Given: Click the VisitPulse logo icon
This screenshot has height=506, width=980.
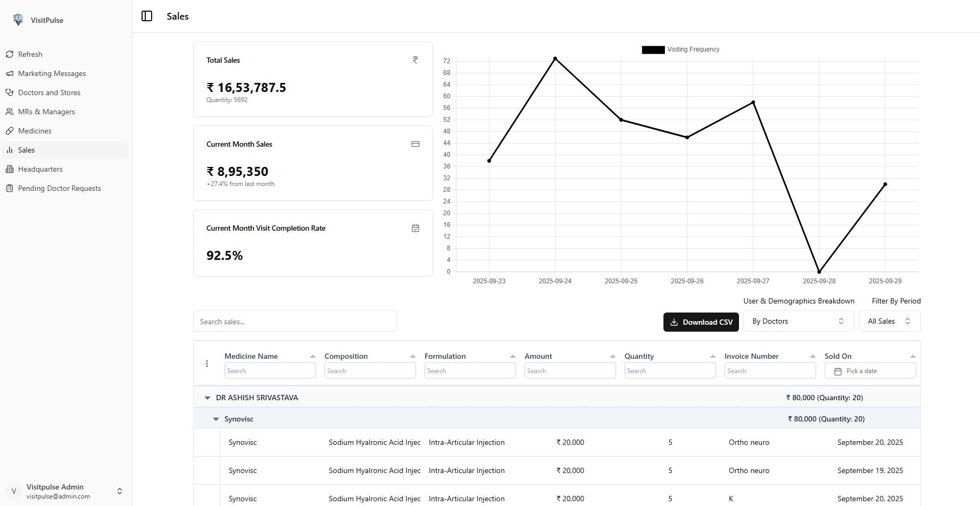Looking at the screenshot, I should pos(18,20).
